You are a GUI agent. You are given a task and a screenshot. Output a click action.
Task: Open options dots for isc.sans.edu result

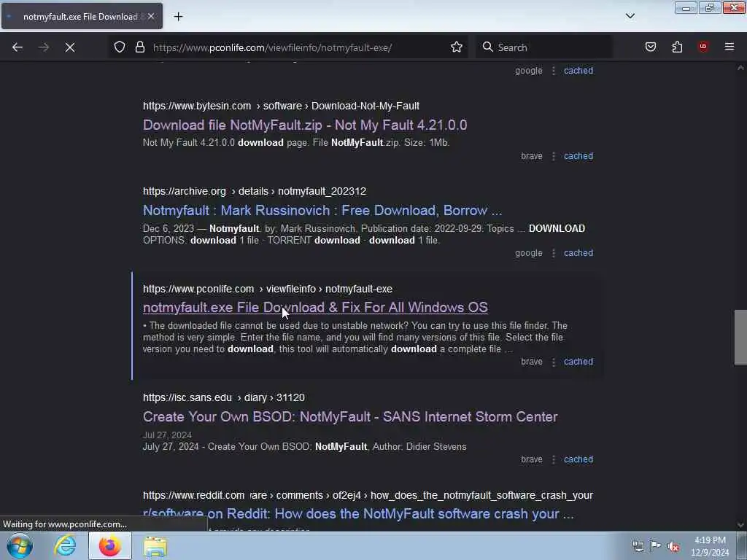(553, 459)
